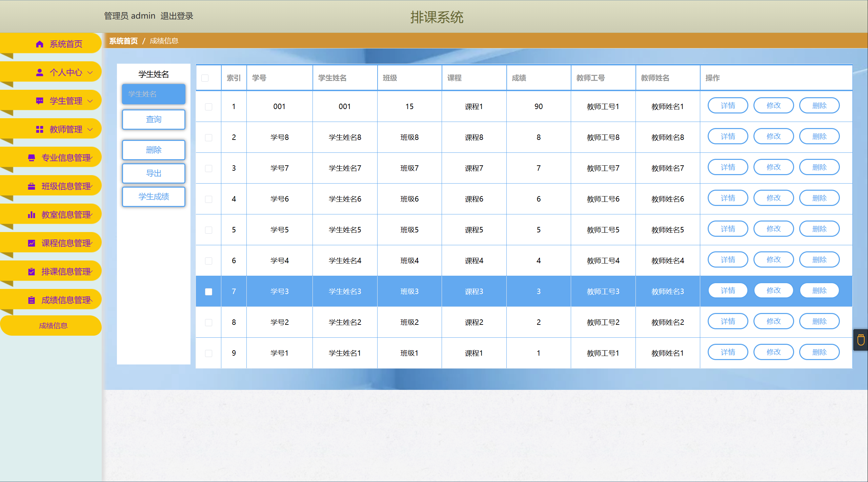Click the briefcase icon beside 班级信息管理

[x=32, y=186]
